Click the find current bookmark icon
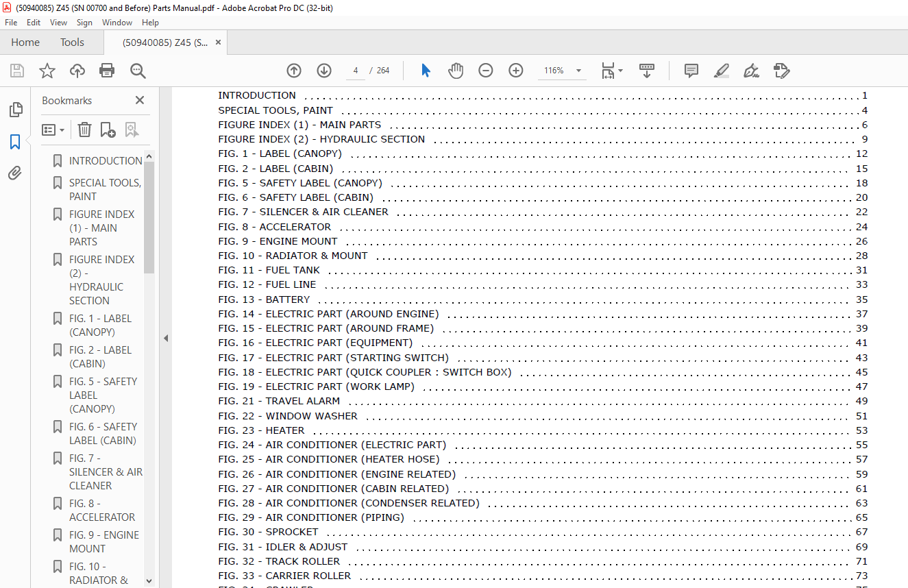The height and width of the screenshot is (588, 908). pyautogui.click(x=132, y=130)
